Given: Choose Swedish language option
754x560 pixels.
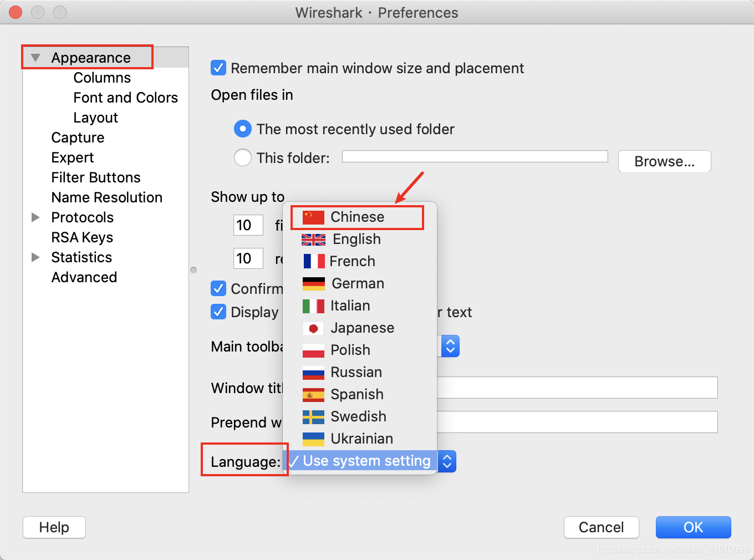Looking at the screenshot, I should tap(360, 416).
